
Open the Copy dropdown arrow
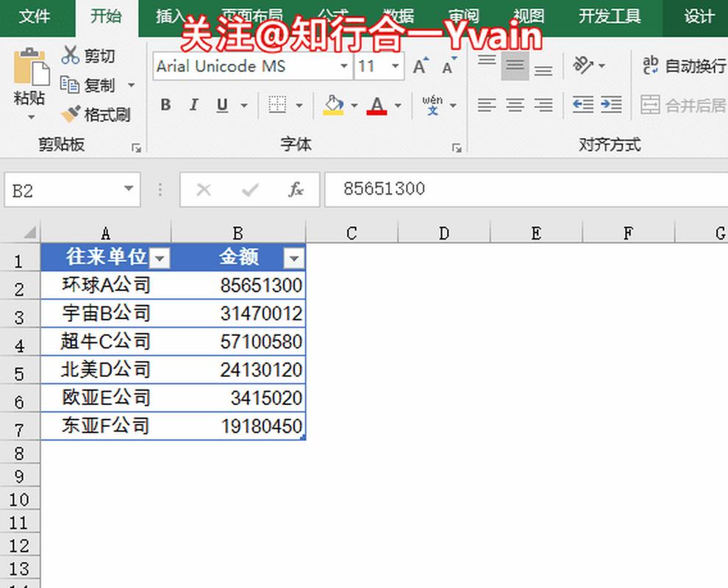(x=132, y=85)
